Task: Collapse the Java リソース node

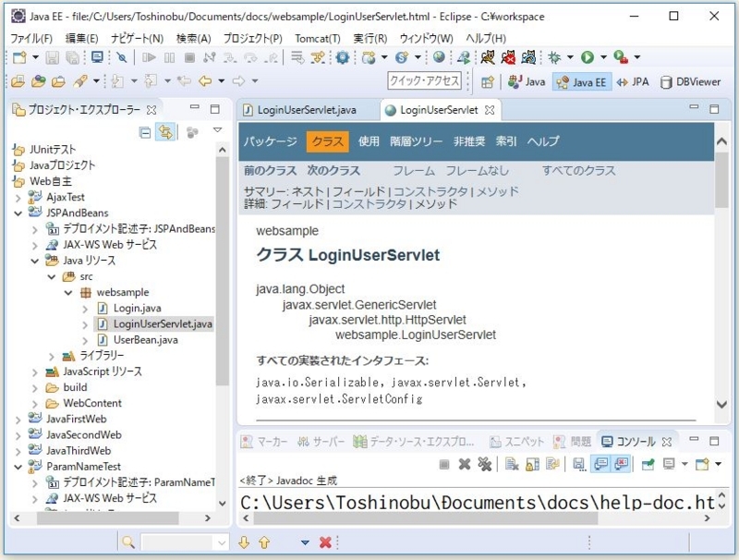Action: pyautogui.click(x=35, y=261)
